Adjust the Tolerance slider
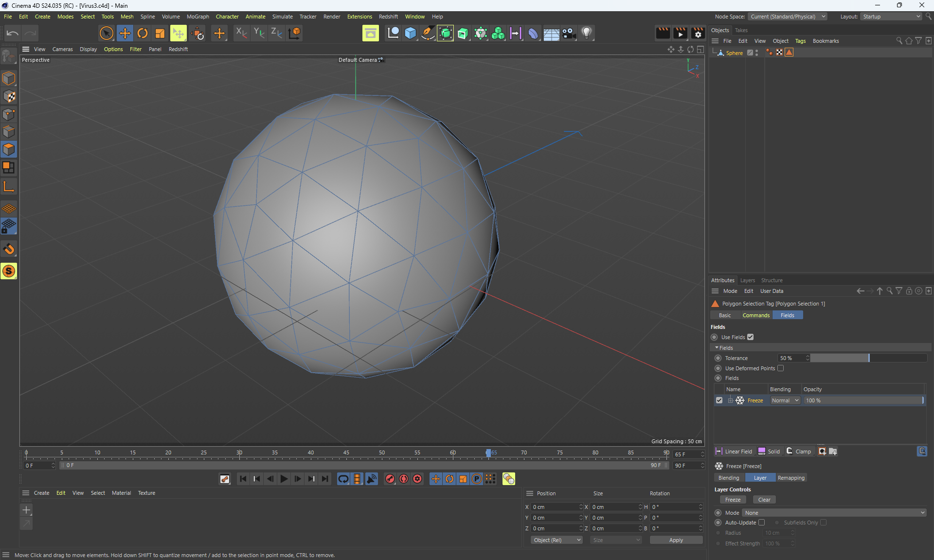The image size is (934, 560). (868, 358)
